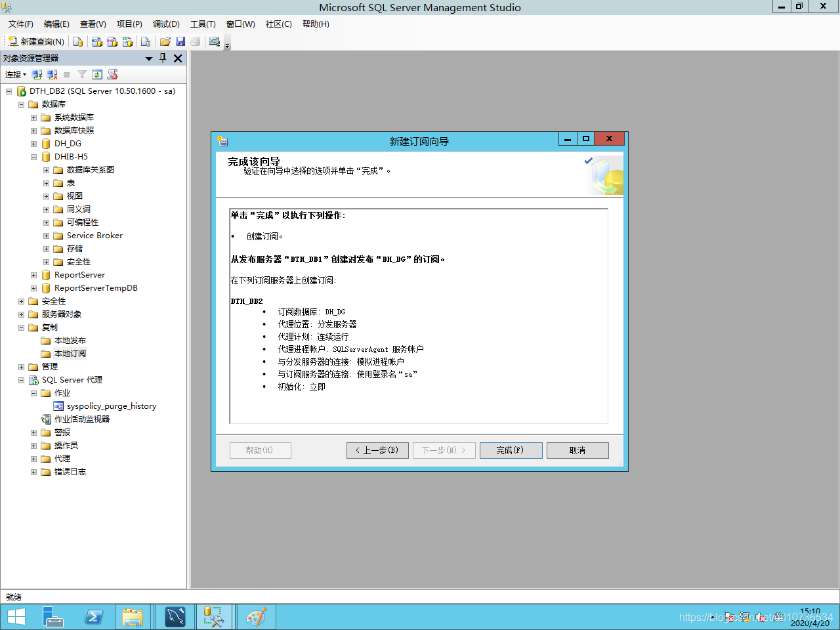Open Server Manager from the taskbar
This screenshot has width=840, height=630.
point(53,617)
